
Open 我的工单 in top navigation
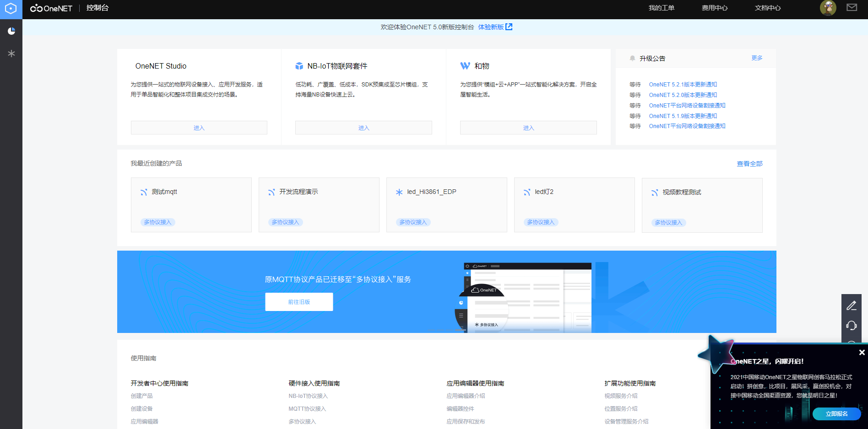pos(661,8)
